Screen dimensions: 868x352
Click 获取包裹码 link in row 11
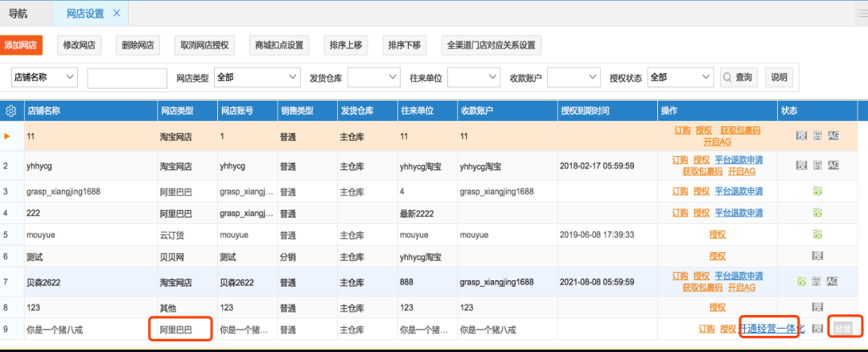[740, 130]
